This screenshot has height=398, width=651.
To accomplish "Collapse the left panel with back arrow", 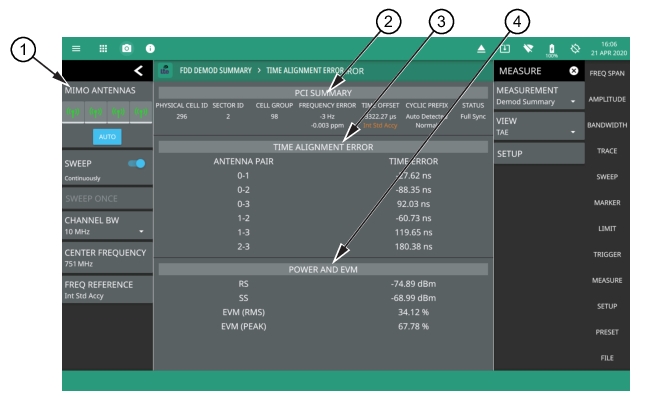I will 139,71.
